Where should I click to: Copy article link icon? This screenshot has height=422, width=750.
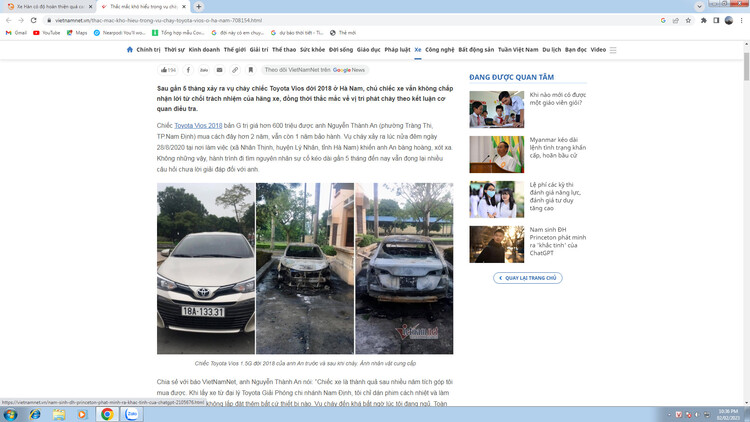(x=235, y=70)
